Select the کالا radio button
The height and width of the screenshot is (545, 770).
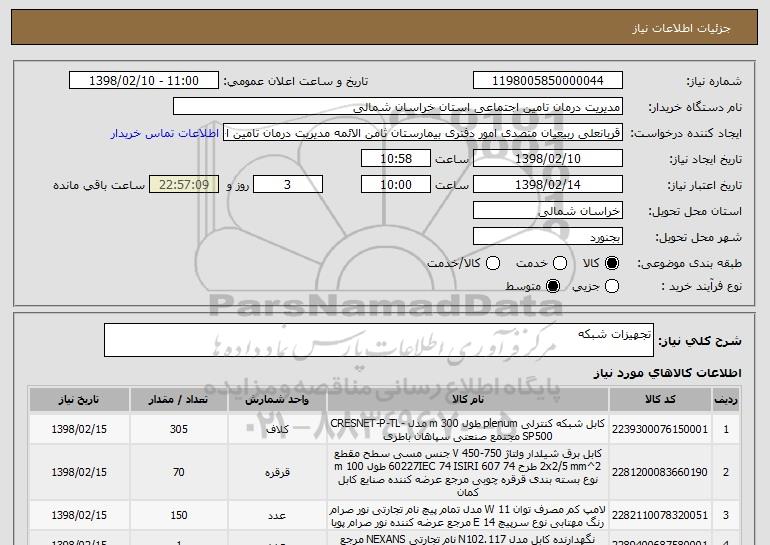pos(611,263)
